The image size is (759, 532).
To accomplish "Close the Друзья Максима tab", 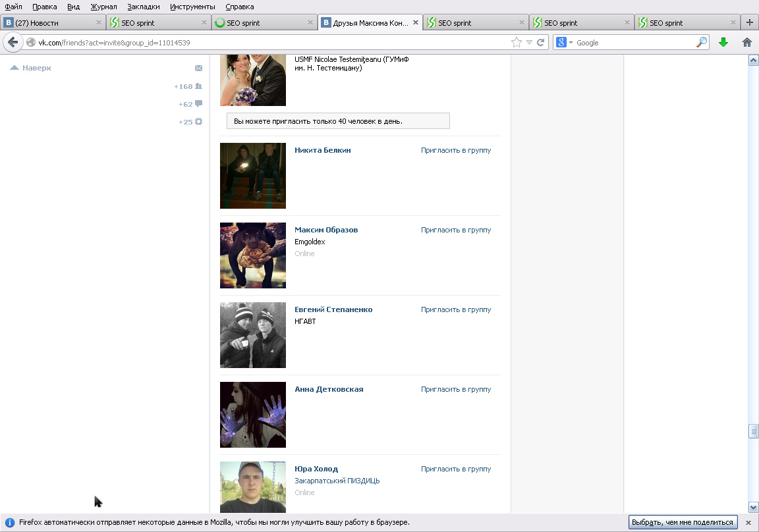I will coord(415,22).
